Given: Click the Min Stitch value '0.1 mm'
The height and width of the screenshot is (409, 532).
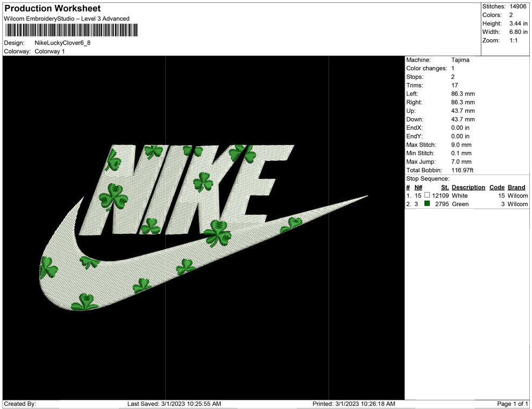Looking at the screenshot, I should [x=462, y=153].
